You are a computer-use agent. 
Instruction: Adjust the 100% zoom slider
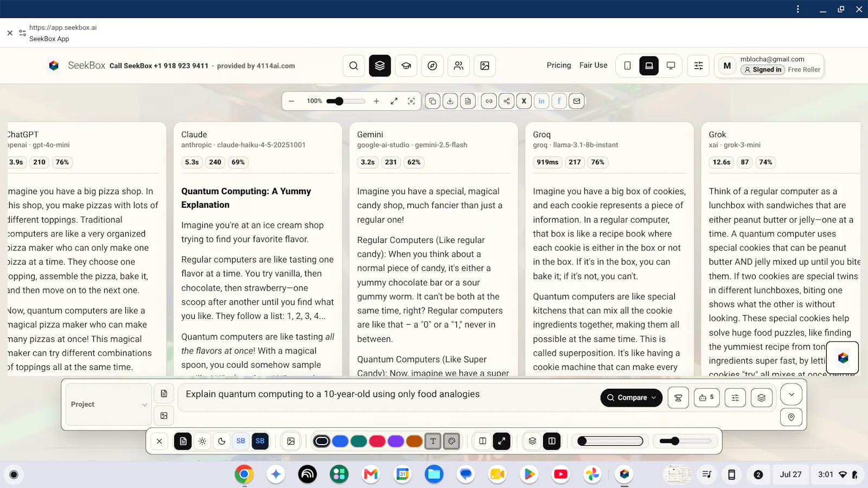pos(346,101)
